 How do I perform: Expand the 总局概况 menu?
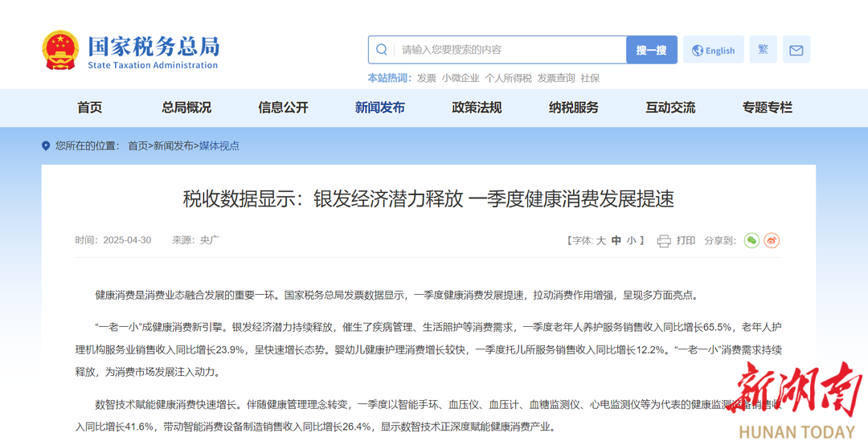click(186, 108)
